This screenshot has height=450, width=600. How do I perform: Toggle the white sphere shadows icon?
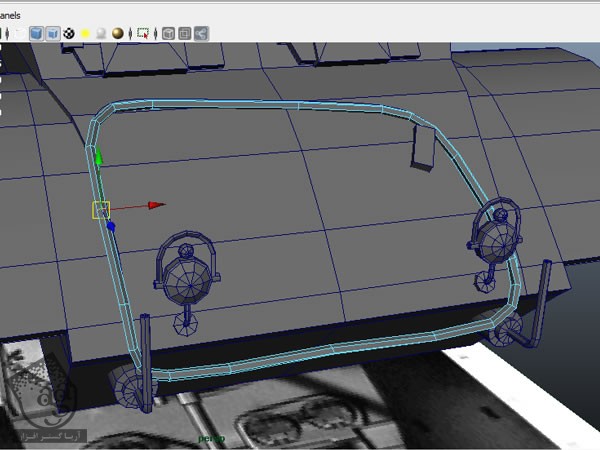tap(101, 33)
